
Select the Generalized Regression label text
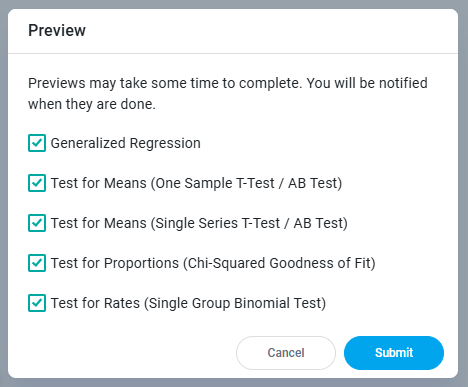126,143
